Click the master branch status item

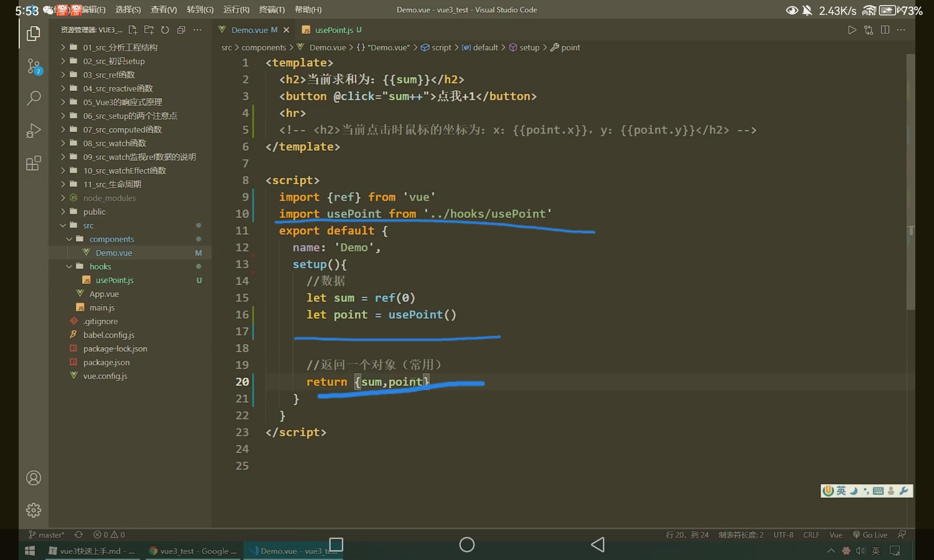[x=47, y=535]
